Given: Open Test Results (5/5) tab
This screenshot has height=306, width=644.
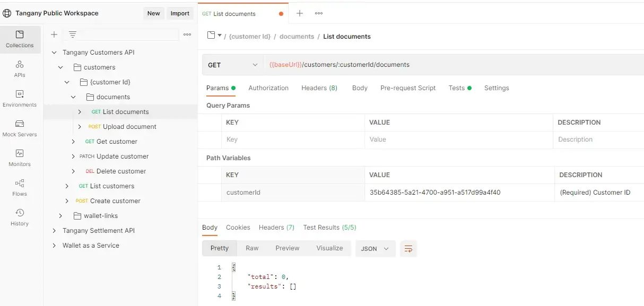Looking at the screenshot, I should 329,228.
